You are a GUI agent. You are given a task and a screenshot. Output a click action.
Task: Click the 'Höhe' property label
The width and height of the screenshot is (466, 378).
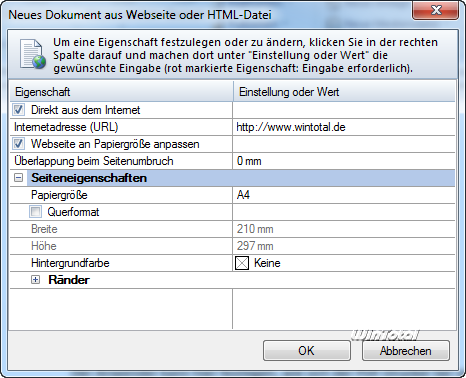[44, 246]
